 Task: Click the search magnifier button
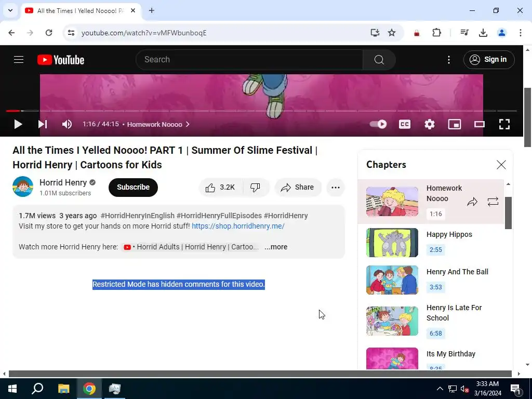pyautogui.click(x=379, y=60)
